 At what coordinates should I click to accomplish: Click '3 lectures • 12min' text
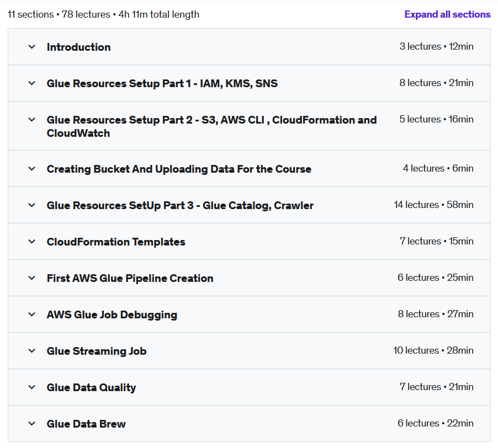[x=436, y=46]
